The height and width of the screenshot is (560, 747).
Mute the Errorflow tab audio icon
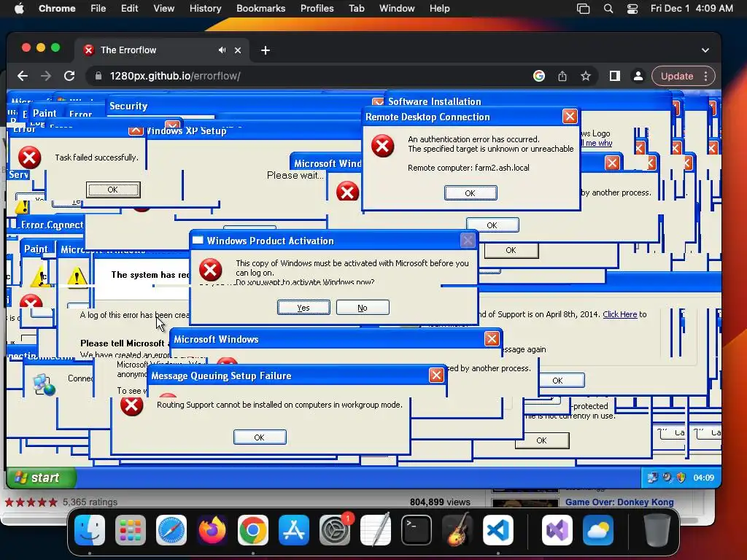tap(222, 50)
